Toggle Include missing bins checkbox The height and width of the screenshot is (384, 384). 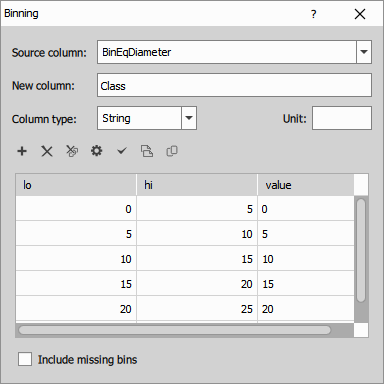(x=25, y=360)
